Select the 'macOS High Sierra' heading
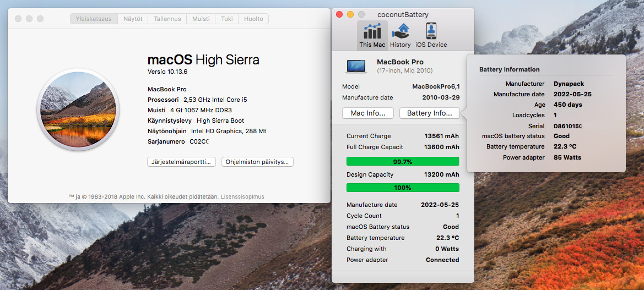Viewport: 644px width, 290px height. click(203, 60)
